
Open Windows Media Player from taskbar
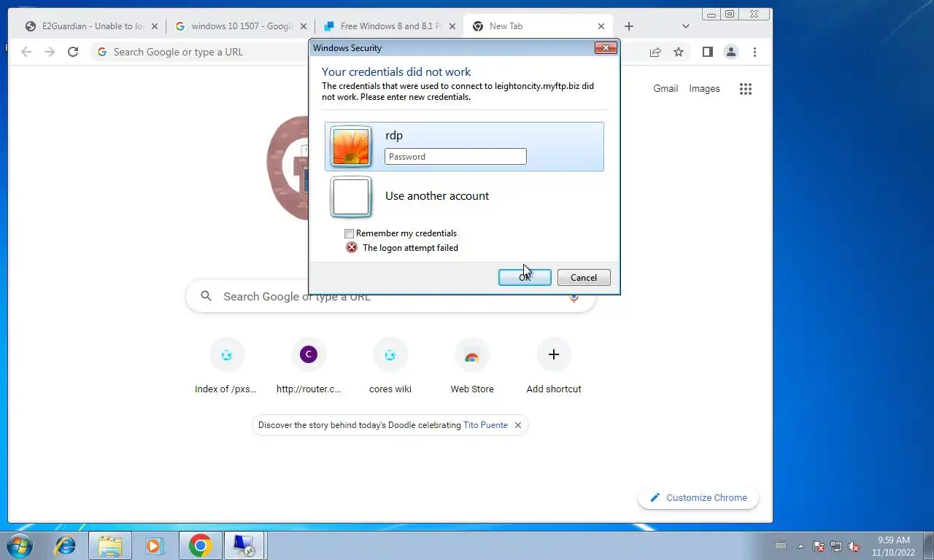click(x=154, y=545)
